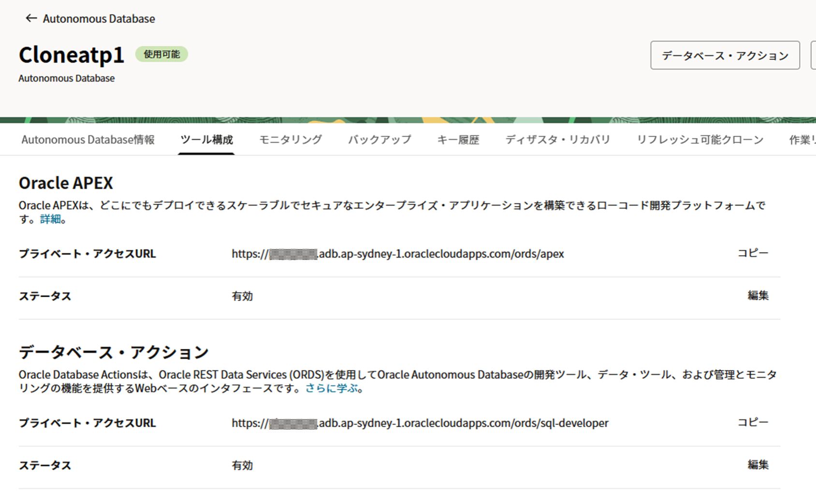Edit the データベース・アクション status
Viewport: 816px width, 504px height.
pyautogui.click(x=758, y=464)
